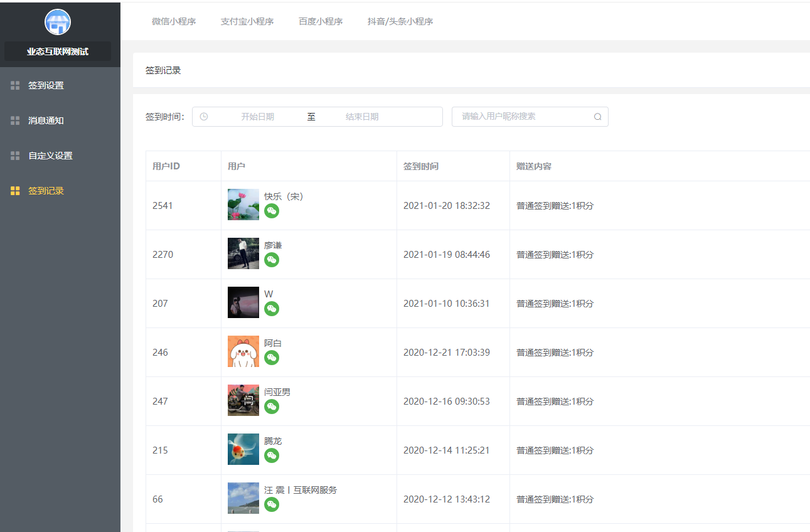Open avatar thumbnail of user W

pyautogui.click(x=243, y=302)
